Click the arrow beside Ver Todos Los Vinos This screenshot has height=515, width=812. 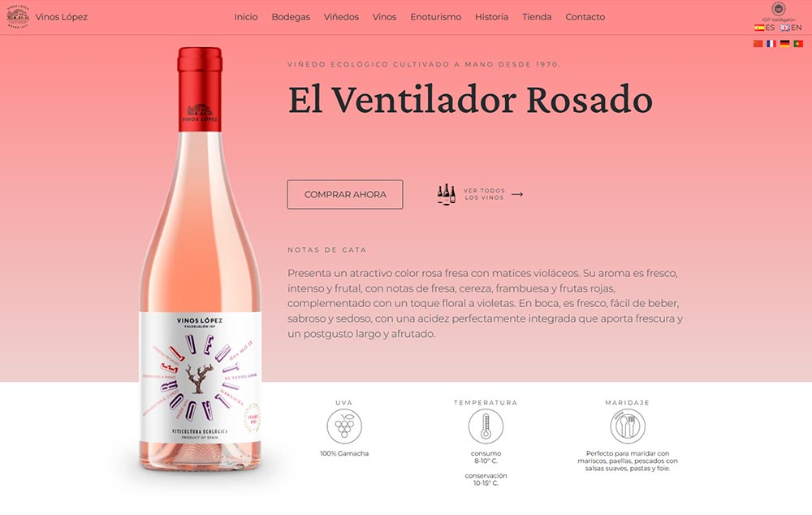[517, 194]
